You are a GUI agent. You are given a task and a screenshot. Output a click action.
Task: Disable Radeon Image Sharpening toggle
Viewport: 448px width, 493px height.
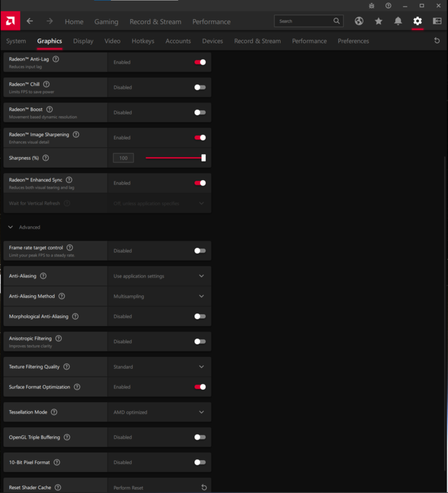200,138
